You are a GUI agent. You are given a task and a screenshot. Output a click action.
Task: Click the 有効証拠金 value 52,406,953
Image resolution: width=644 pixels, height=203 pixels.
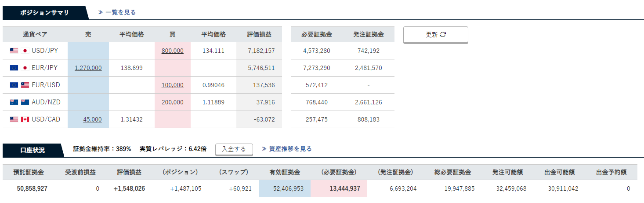[x=288, y=188]
